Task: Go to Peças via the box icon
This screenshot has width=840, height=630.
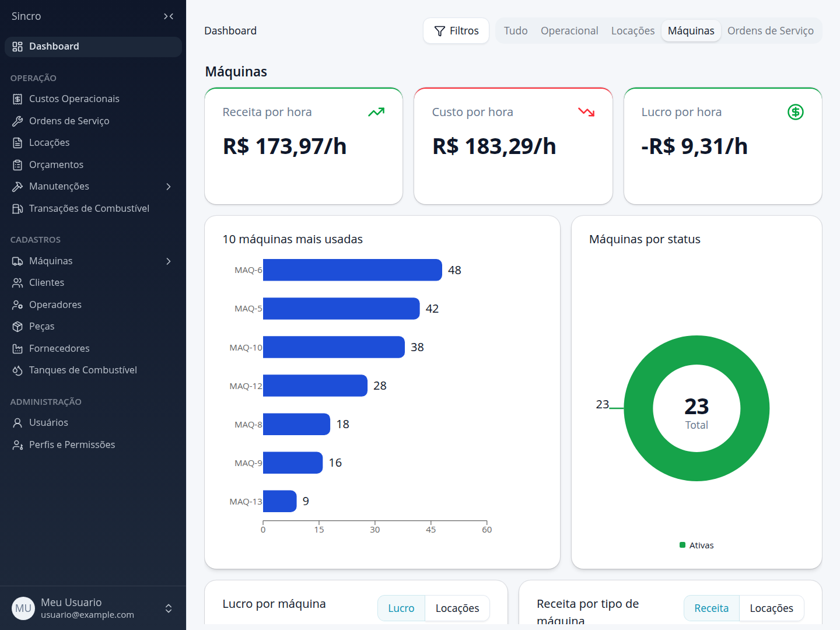Action: coord(17,327)
